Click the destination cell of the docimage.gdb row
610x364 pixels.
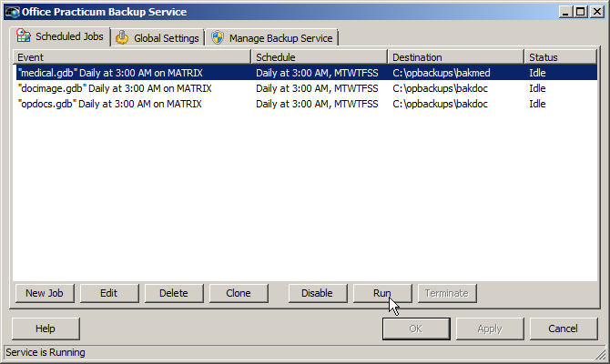[440, 88]
